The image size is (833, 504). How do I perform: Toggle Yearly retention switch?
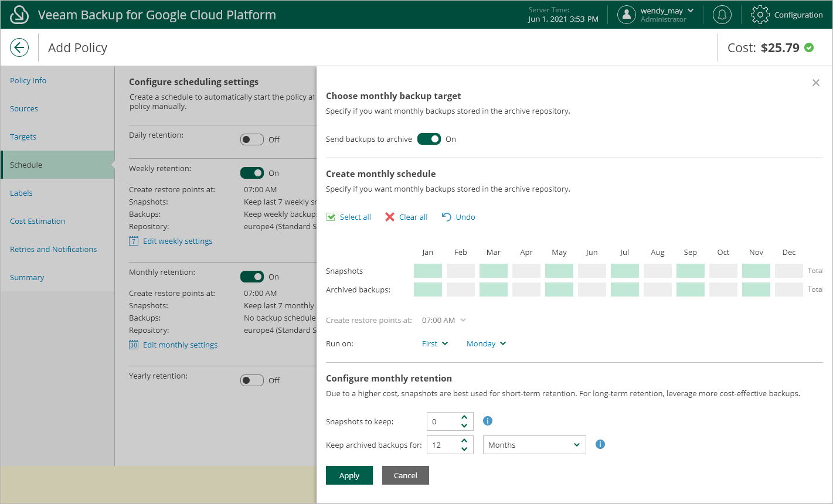[x=252, y=380]
